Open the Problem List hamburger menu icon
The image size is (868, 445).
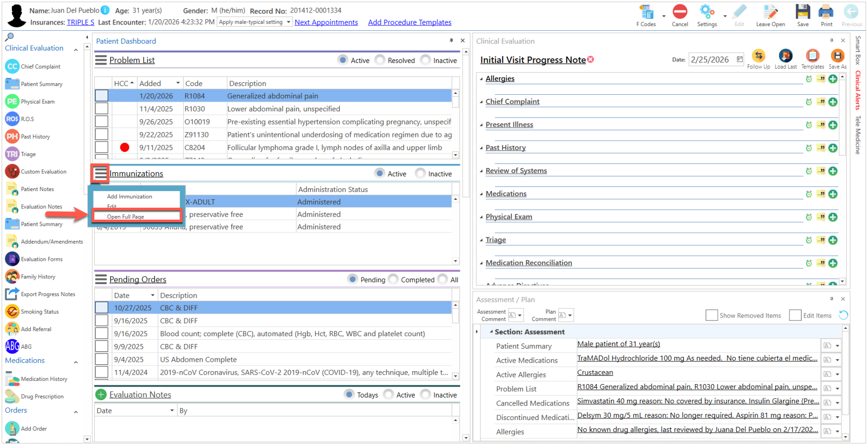click(x=101, y=60)
